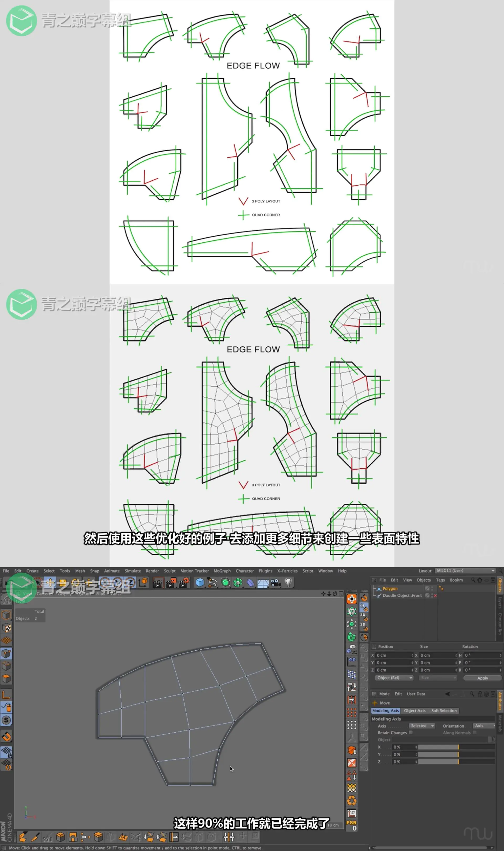Open the Layout MILG11 (User) dropdown

coord(465,571)
